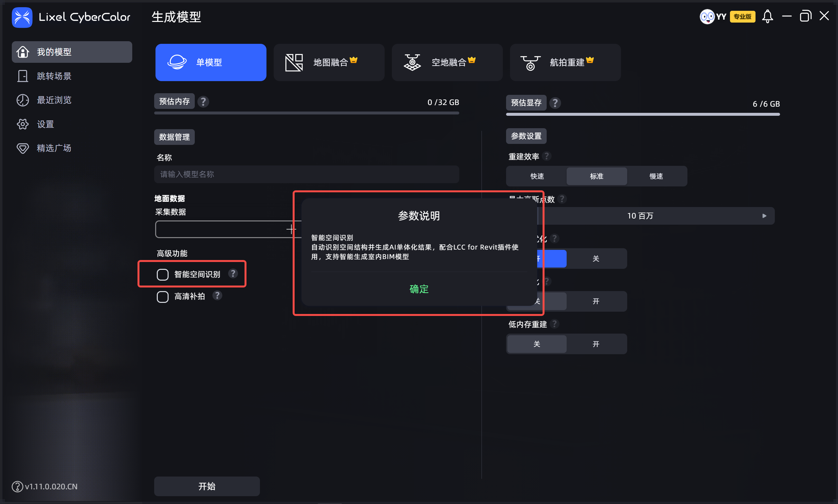Click the gear icon beside 设置
The height and width of the screenshot is (504, 838).
[x=23, y=124]
